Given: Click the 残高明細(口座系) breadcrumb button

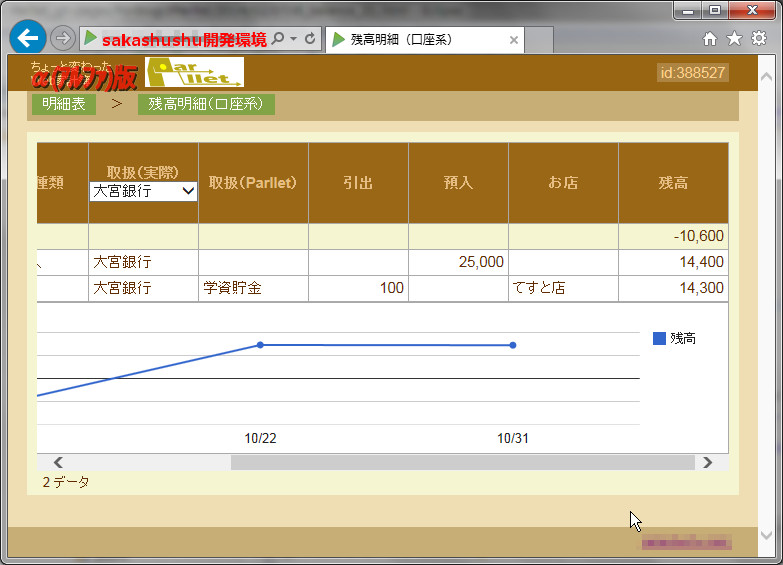Looking at the screenshot, I should 206,104.
